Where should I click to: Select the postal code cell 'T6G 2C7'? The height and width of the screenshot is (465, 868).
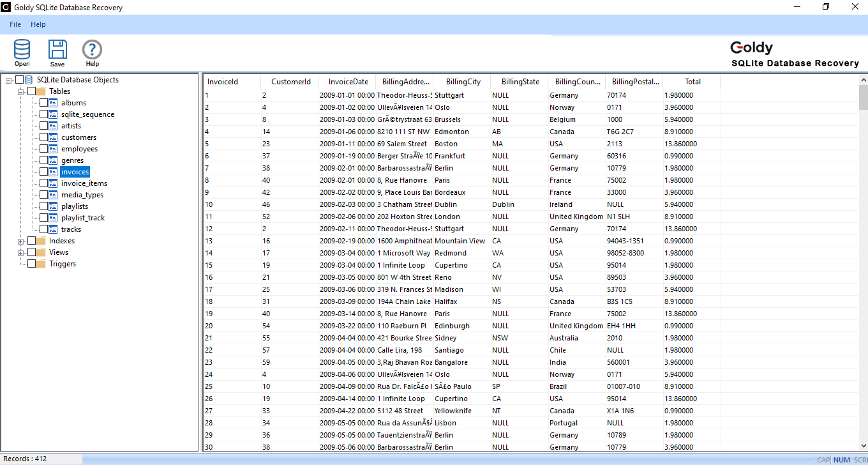(x=634, y=132)
